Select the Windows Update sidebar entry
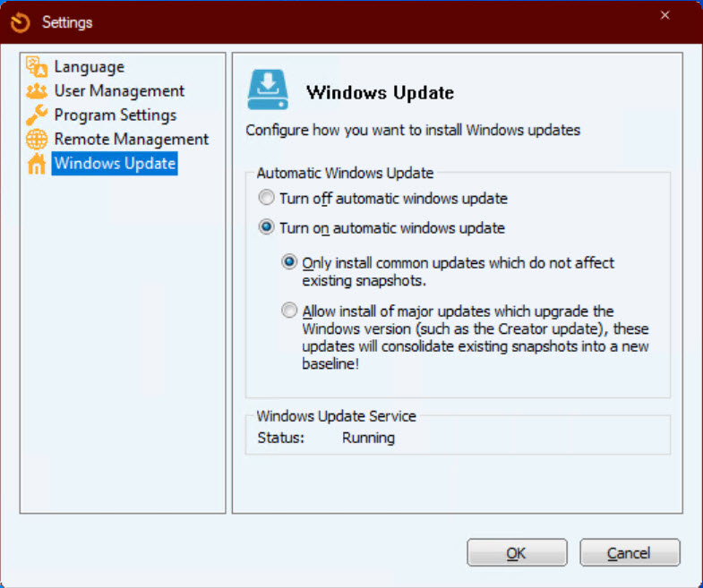This screenshot has width=703, height=588. tap(115, 164)
